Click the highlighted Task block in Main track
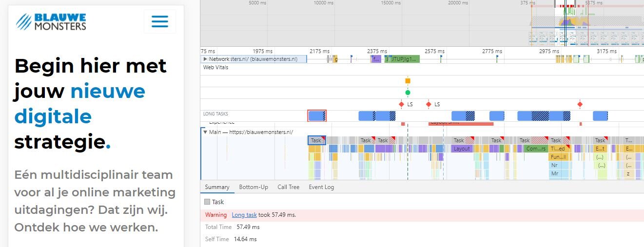The image size is (644, 247). 316,140
